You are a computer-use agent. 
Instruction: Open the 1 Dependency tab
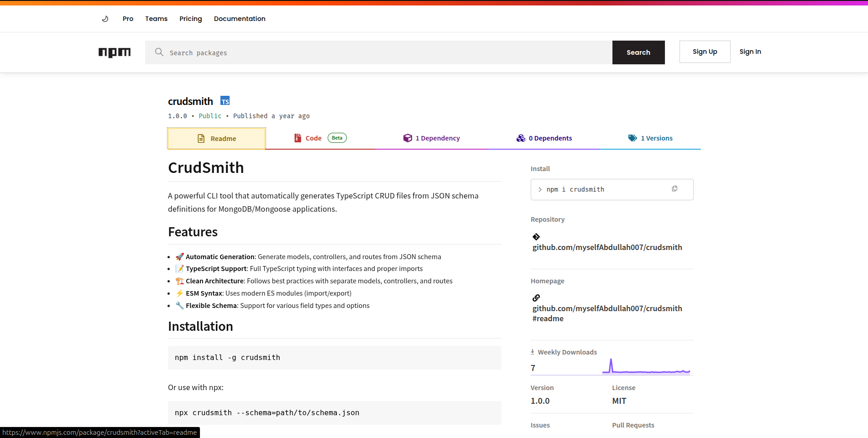431,138
